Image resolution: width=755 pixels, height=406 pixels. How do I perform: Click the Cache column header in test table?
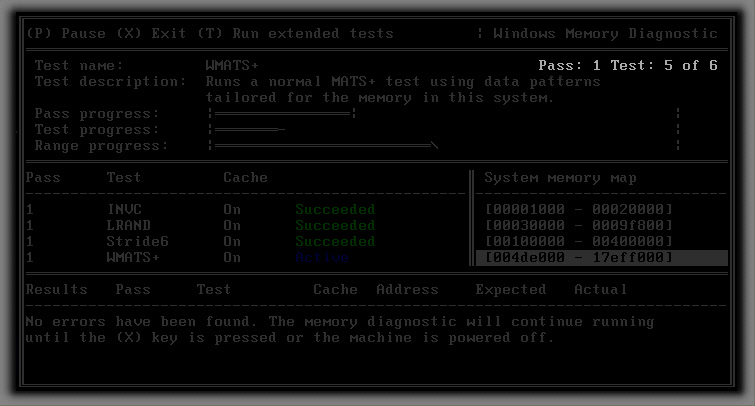pos(246,177)
